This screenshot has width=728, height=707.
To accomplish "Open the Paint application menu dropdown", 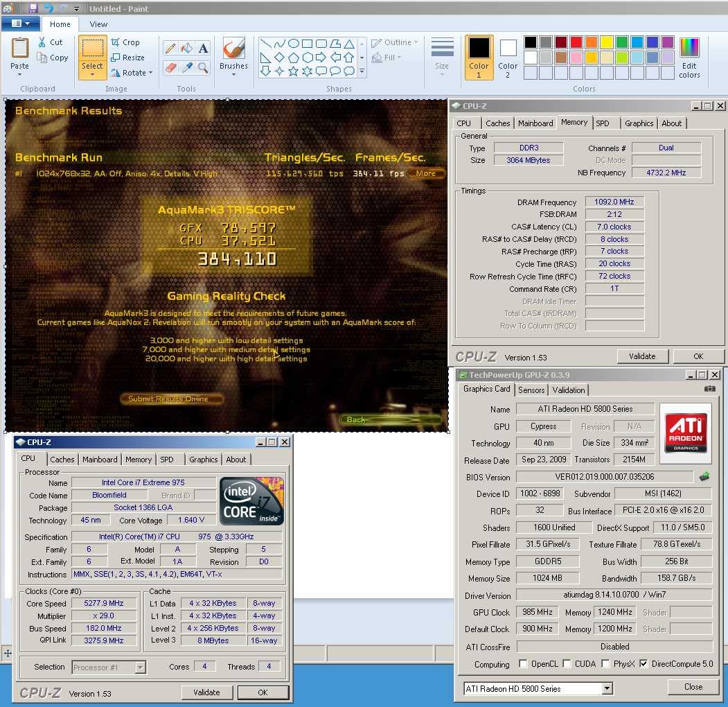I will pos(20,24).
